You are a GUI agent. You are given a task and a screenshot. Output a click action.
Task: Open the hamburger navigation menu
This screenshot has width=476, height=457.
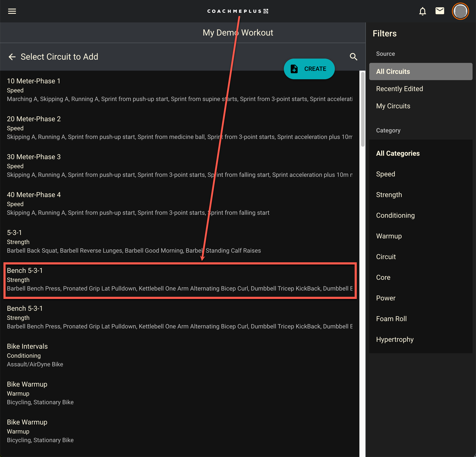[12, 11]
